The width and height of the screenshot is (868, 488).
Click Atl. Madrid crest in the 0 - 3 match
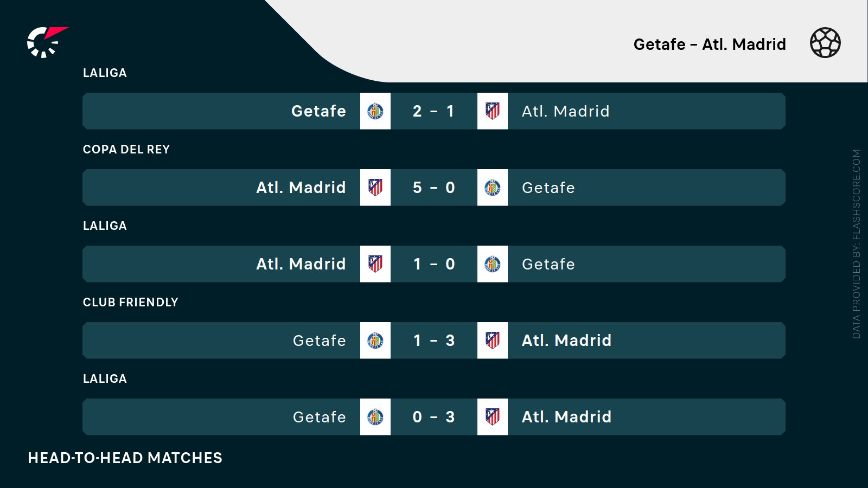pyautogui.click(x=493, y=417)
